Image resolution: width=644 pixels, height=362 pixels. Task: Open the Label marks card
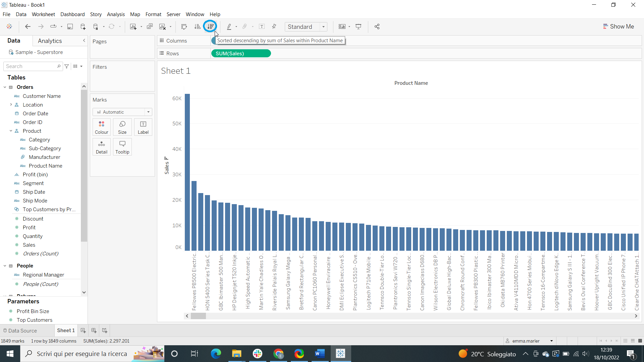point(143,127)
